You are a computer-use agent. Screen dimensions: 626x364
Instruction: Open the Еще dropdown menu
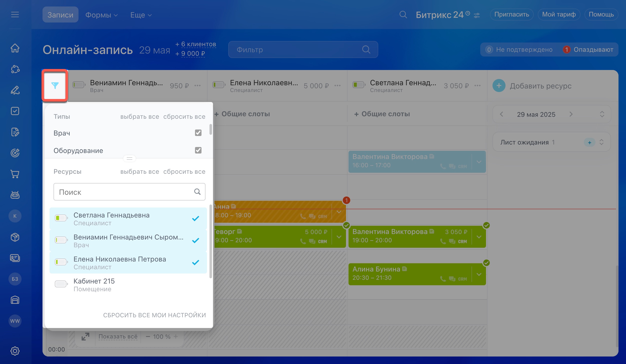coord(141,15)
